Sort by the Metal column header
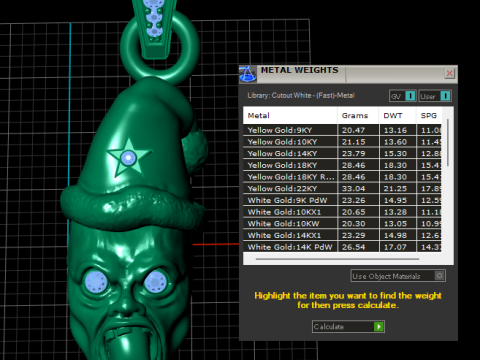Viewport: 480px width, 360px height. (290, 116)
